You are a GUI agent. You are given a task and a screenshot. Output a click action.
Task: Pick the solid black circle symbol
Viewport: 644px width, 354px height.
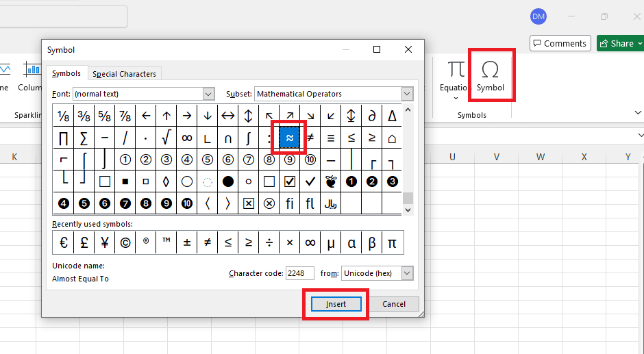pyautogui.click(x=227, y=181)
